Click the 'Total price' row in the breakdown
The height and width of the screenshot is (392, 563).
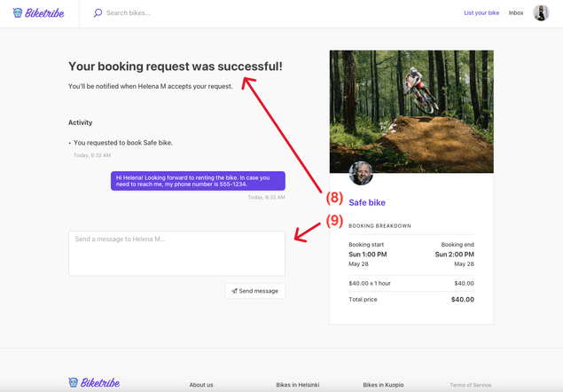[x=411, y=300]
